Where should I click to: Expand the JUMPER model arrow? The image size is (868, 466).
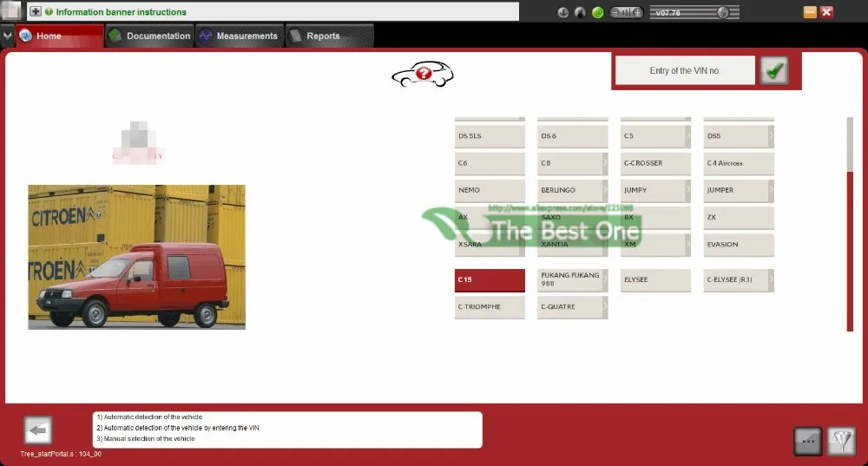pos(771,190)
